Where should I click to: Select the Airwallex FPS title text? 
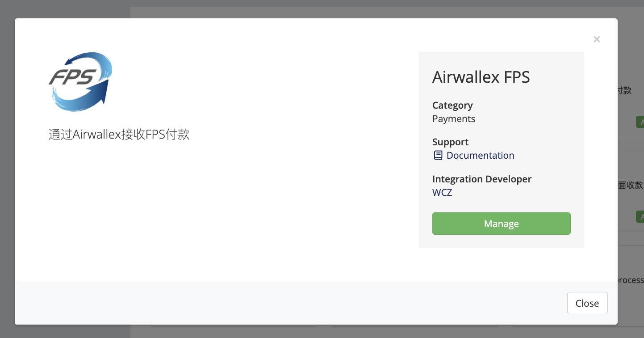481,77
